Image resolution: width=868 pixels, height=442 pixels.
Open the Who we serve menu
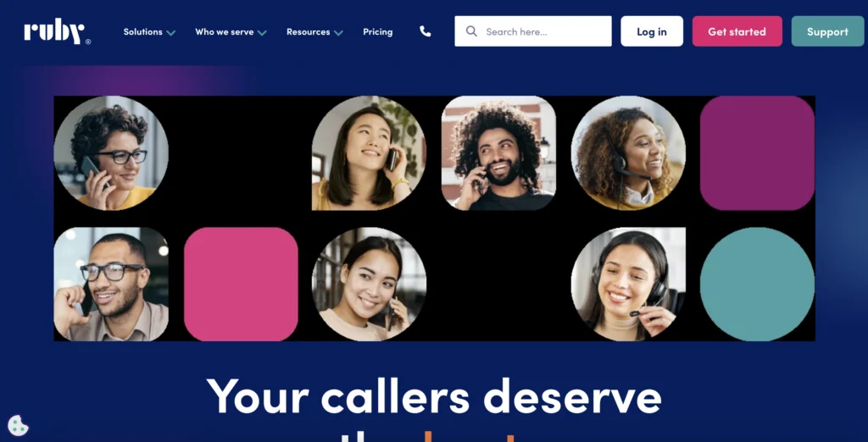click(x=224, y=31)
